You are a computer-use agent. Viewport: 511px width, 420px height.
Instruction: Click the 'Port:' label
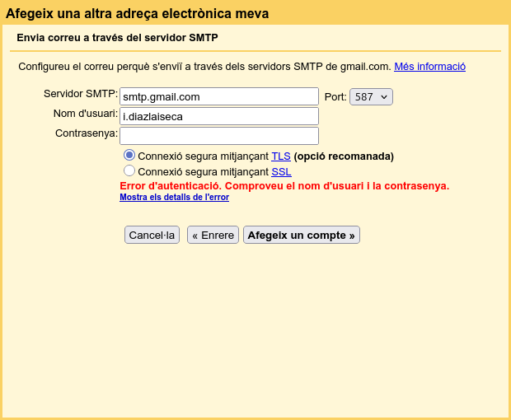tap(335, 97)
